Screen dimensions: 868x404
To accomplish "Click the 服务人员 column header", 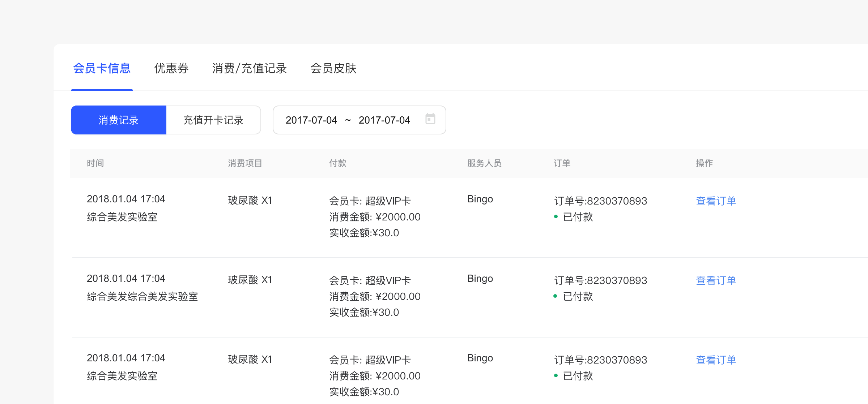I will click(484, 163).
